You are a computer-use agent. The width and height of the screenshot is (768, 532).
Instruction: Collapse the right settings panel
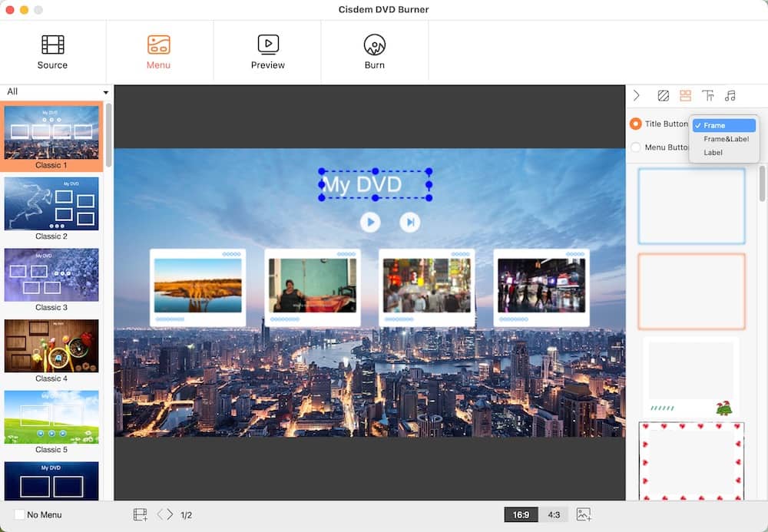click(x=637, y=95)
